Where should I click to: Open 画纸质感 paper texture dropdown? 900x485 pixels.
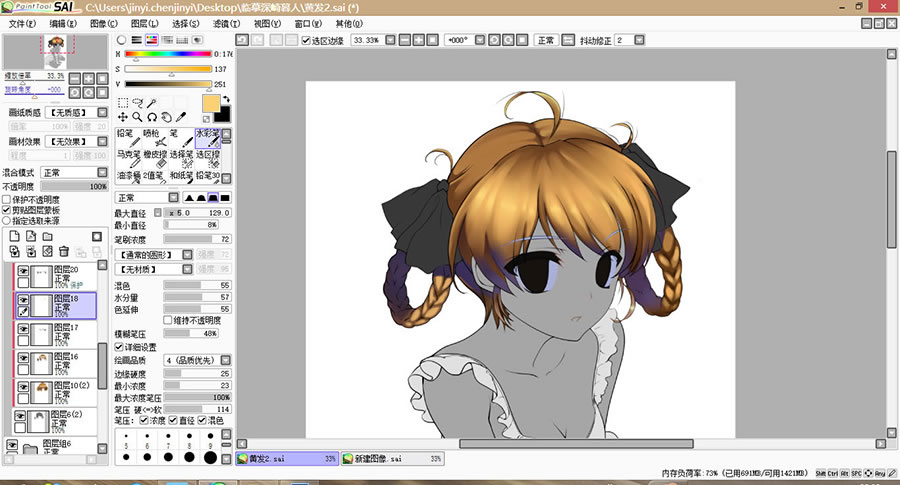point(102,112)
